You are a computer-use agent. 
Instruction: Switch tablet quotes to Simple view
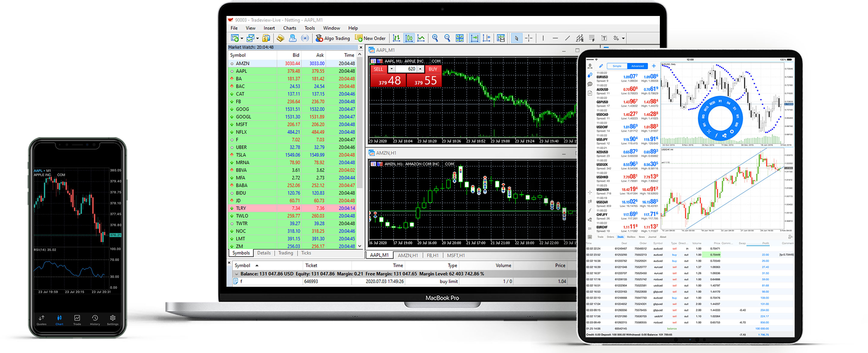tap(617, 66)
